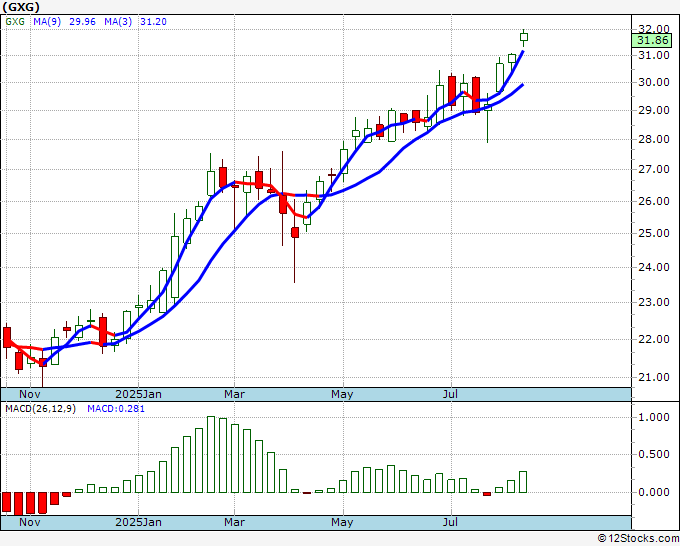Image resolution: width=680 pixels, height=546 pixels.
Task: Select the green 31.86 current price tag
Action: pyautogui.click(x=652, y=40)
